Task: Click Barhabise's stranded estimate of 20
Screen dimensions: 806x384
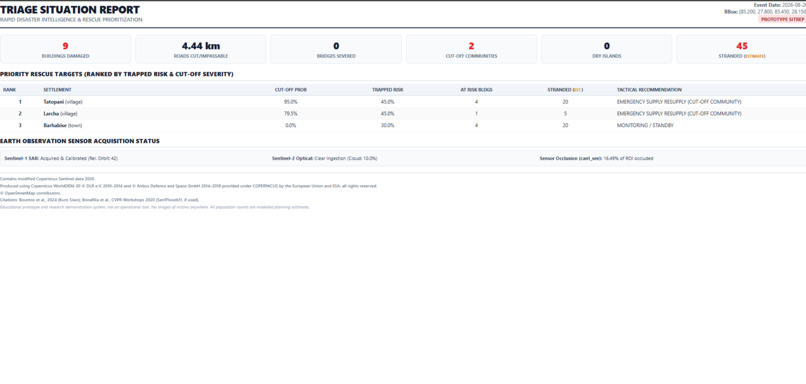Action: coord(565,125)
